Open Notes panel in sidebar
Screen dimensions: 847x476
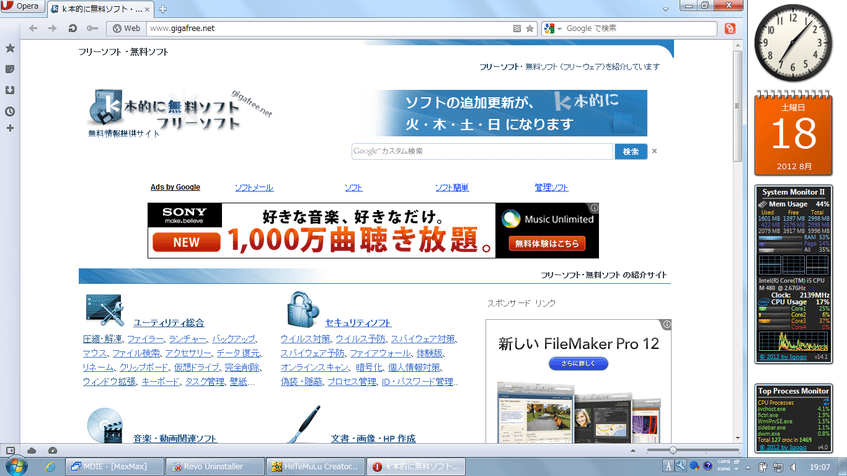[10, 69]
